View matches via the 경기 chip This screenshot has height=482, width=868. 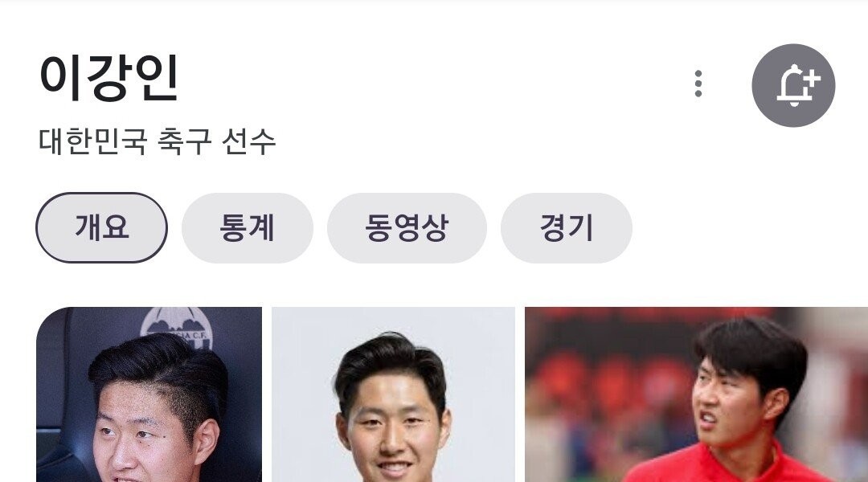point(567,227)
